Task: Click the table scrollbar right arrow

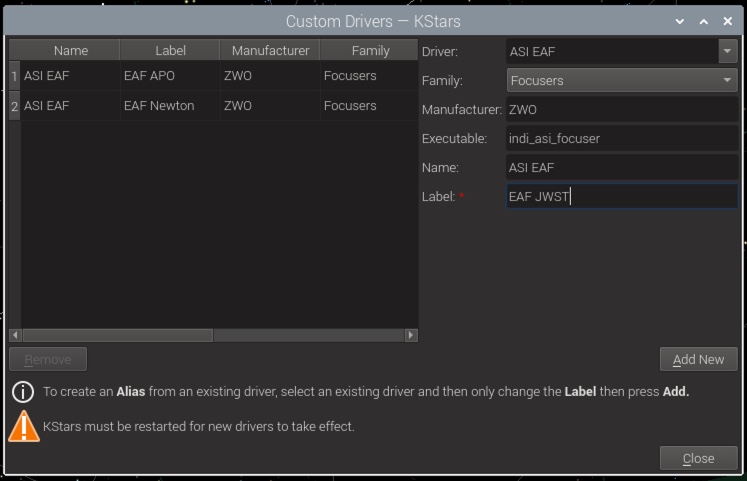Action: [411, 335]
